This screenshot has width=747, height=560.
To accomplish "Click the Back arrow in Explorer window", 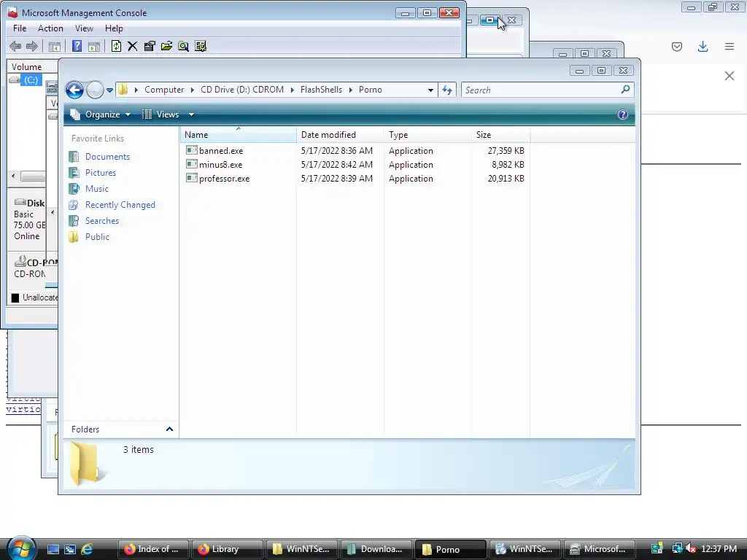I will [x=74, y=90].
